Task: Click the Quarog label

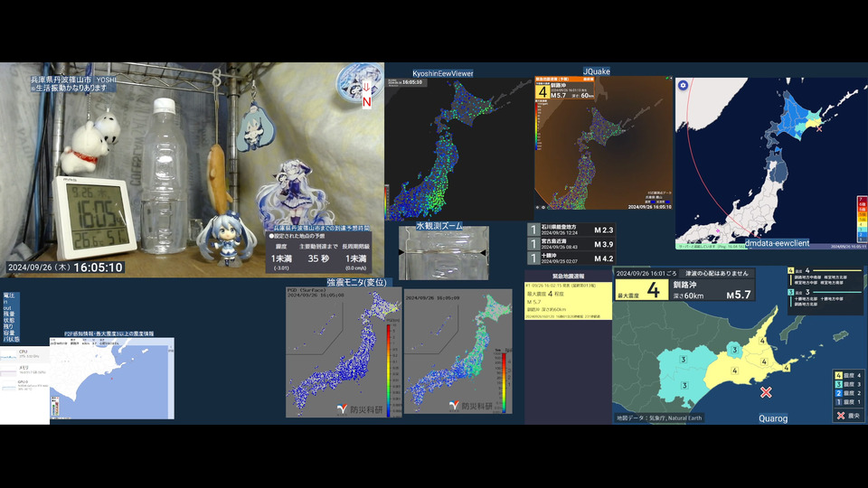Action: point(773,418)
